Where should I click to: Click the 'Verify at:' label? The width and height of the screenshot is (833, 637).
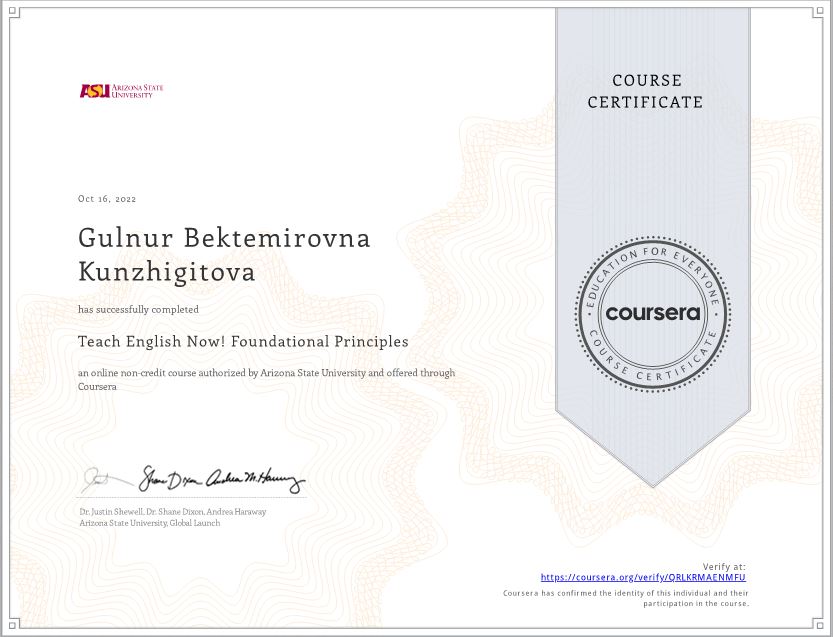724,566
